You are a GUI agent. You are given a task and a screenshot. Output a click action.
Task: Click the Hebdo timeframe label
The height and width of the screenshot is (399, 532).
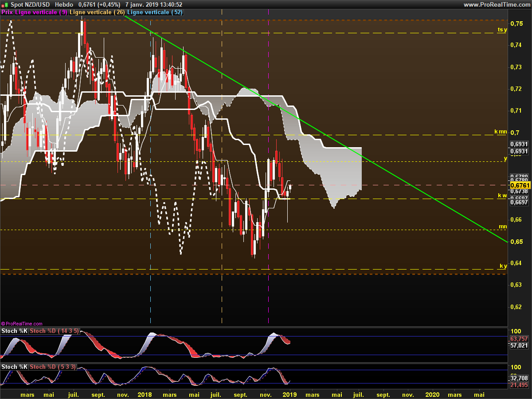pyautogui.click(x=64, y=4)
